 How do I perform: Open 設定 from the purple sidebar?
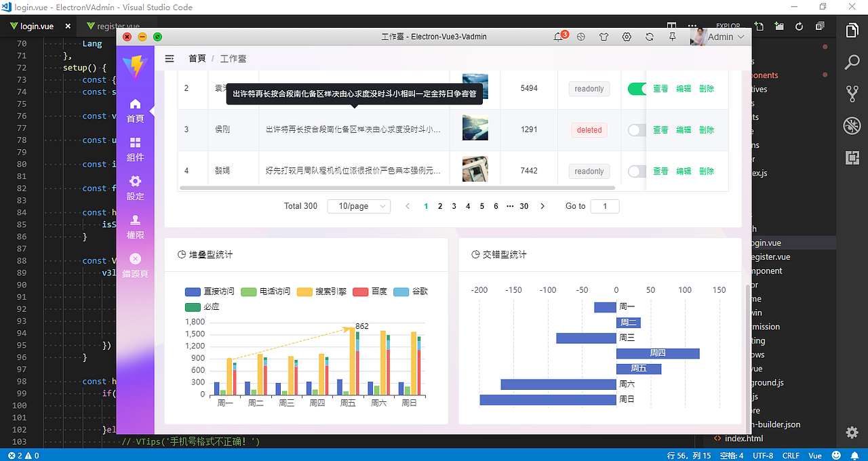pyautogui.click(x=135, y=186)
